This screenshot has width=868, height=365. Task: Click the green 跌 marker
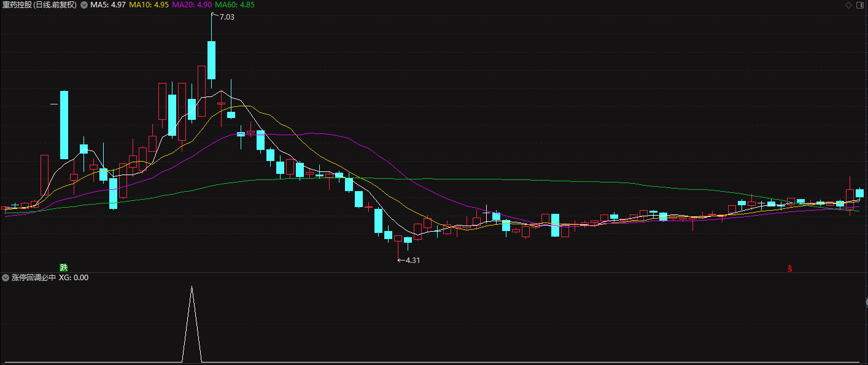pyautogui.click(x=64, y=267)
